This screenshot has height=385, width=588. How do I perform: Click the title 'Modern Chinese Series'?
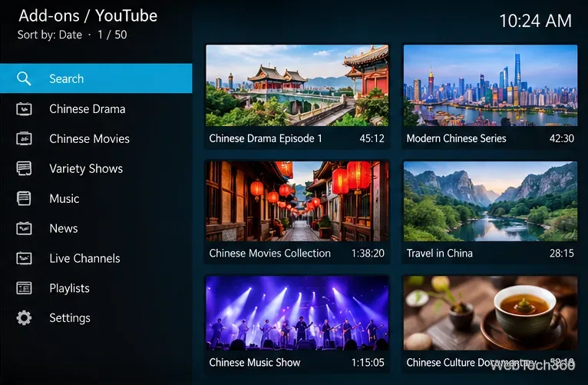[457, 138]
